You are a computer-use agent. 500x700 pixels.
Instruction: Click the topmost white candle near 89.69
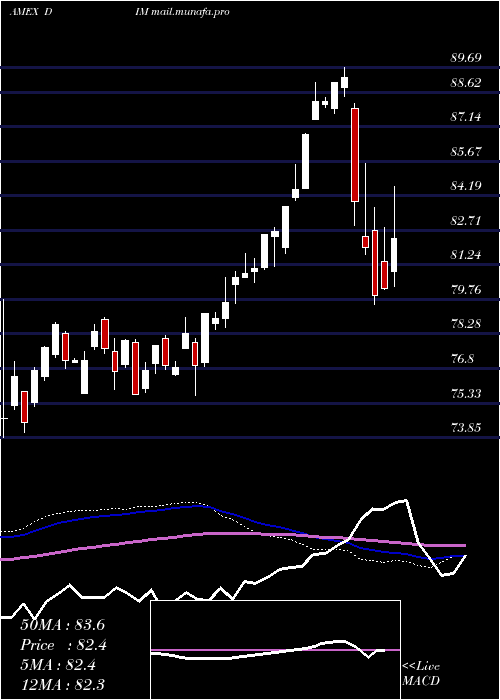click(344, 82)
